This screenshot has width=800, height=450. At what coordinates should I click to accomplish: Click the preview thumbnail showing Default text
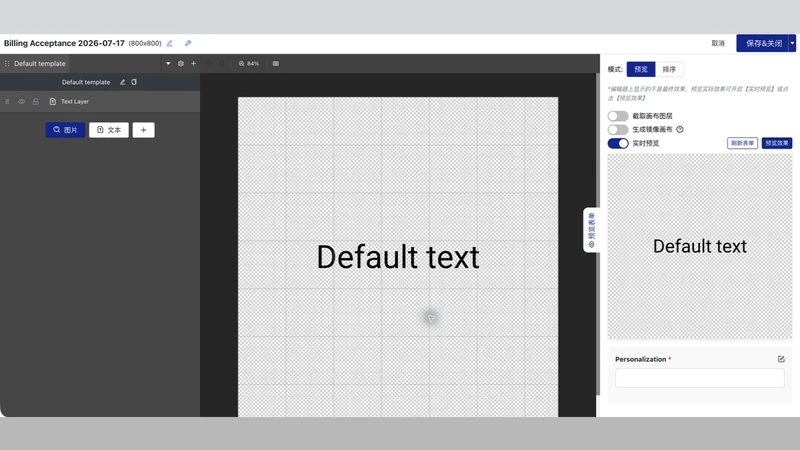click(x=699, y=246)
